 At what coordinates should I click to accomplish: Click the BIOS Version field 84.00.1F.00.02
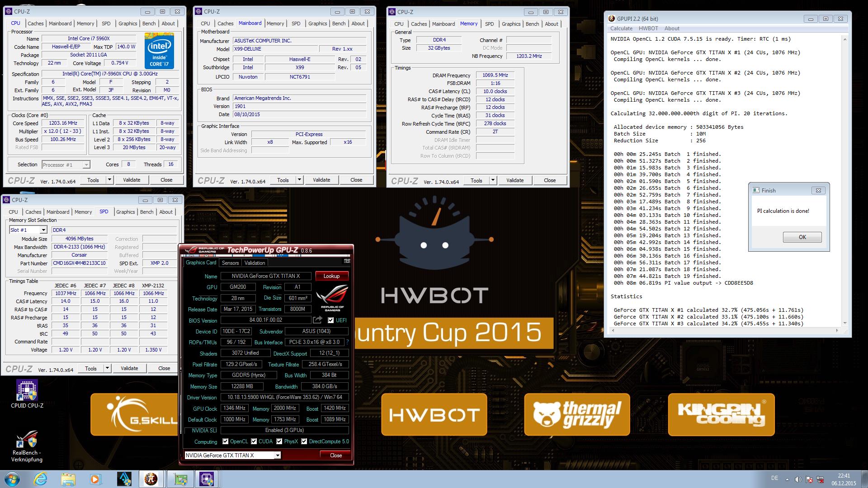(266, 320)
